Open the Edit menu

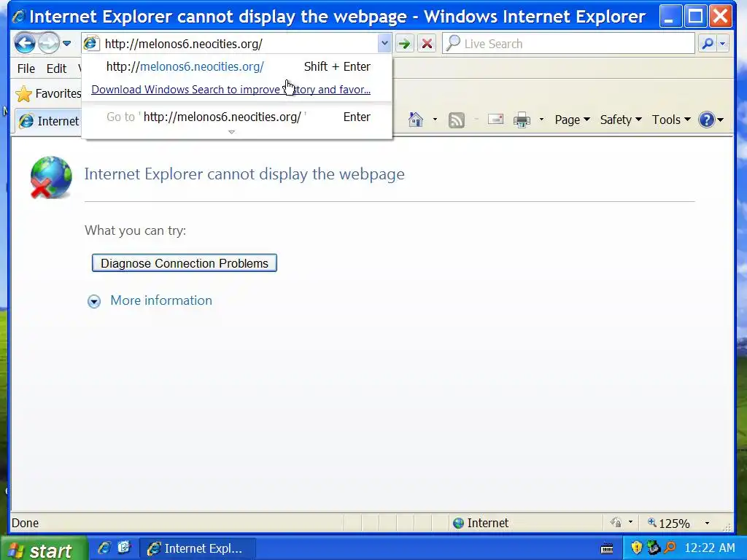point(56,69)
